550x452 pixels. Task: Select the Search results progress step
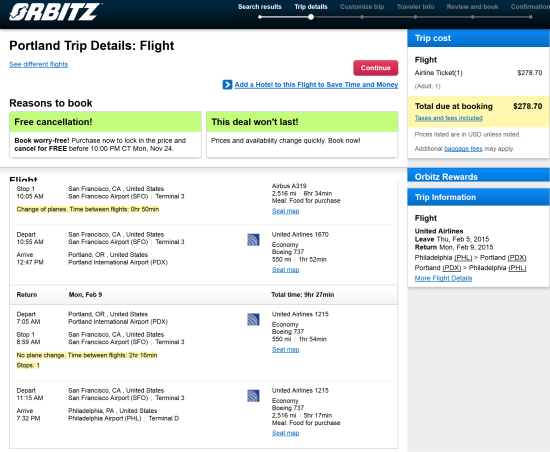[x=260, y=7]
